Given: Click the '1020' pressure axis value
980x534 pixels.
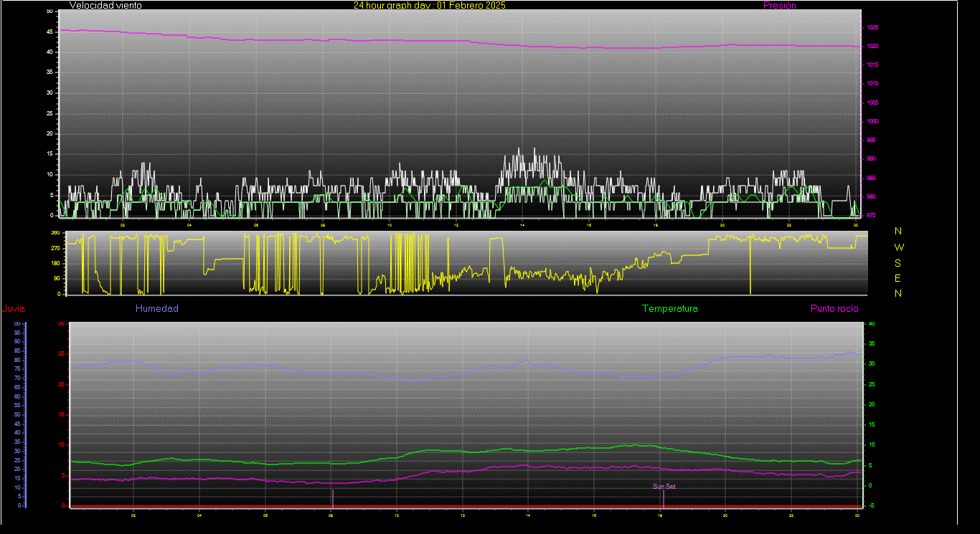Looking at the screenshot, I should (x=872, y=47).
